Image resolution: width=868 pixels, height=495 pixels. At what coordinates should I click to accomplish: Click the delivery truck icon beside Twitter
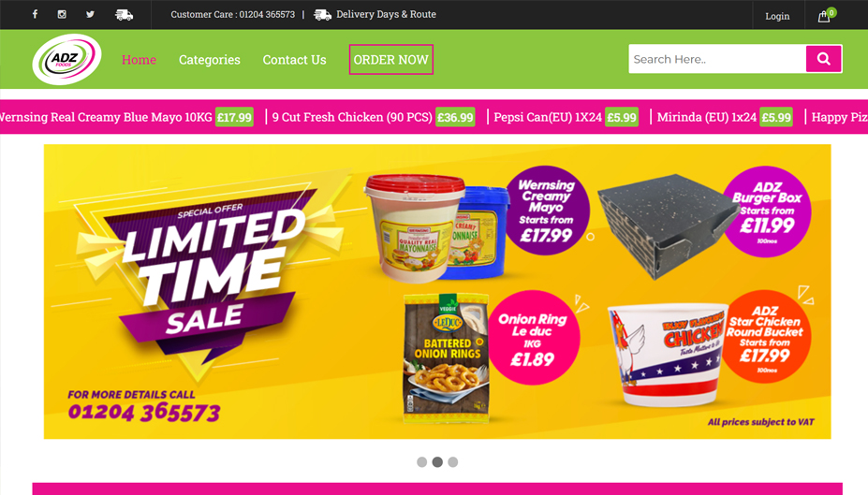tap(124, 15)
